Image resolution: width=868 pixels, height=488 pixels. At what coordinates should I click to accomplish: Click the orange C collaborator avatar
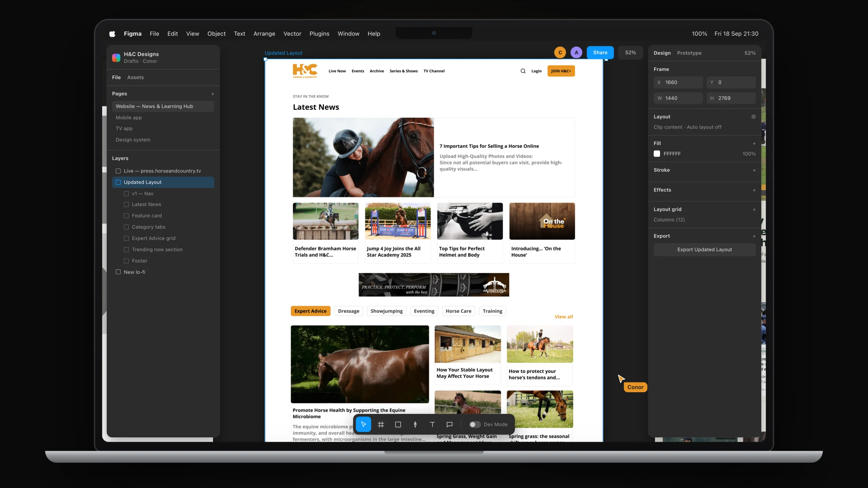(560, 52)
